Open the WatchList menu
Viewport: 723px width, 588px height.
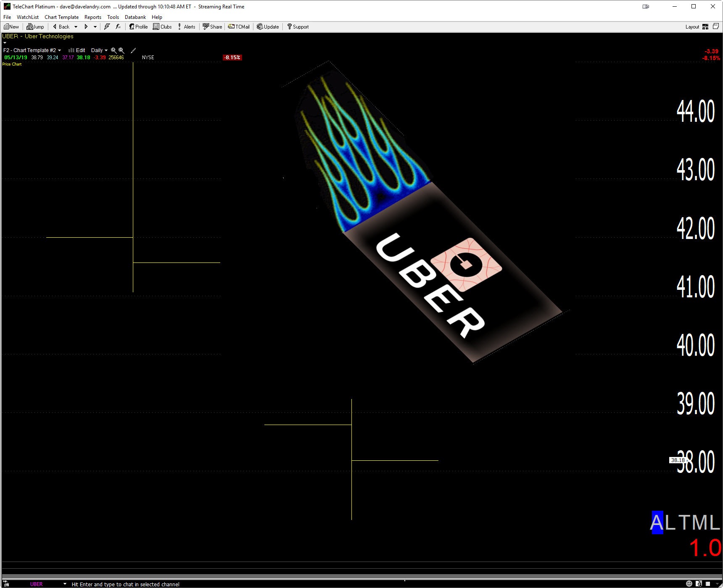pyautogui.click(x=28, y=17)
